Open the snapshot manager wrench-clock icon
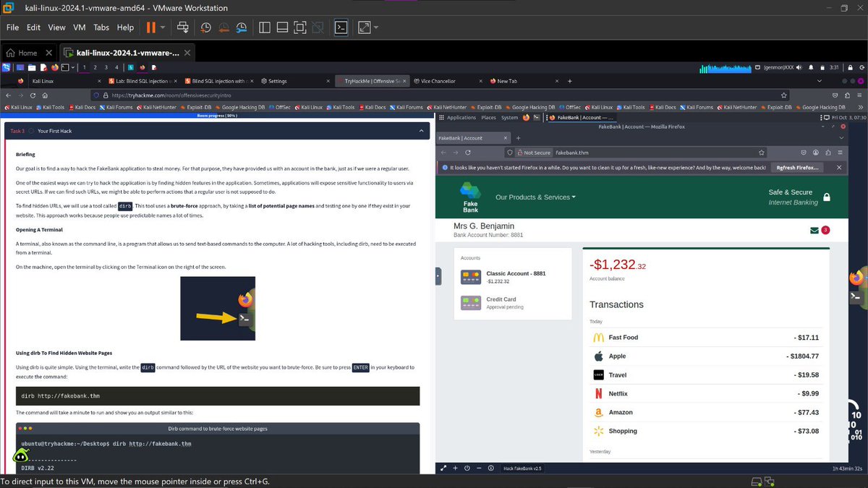Viewport: 868px width, 488px height. pos(242,27)
